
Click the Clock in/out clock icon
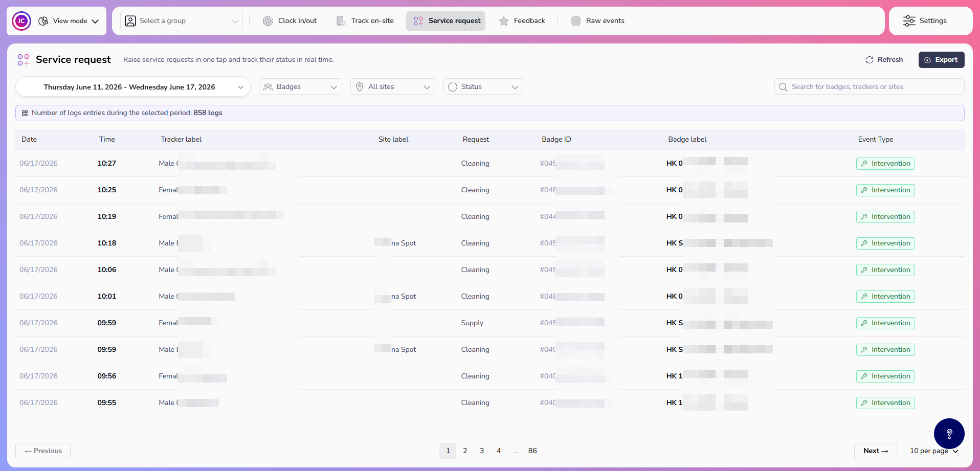coord(268,21)
